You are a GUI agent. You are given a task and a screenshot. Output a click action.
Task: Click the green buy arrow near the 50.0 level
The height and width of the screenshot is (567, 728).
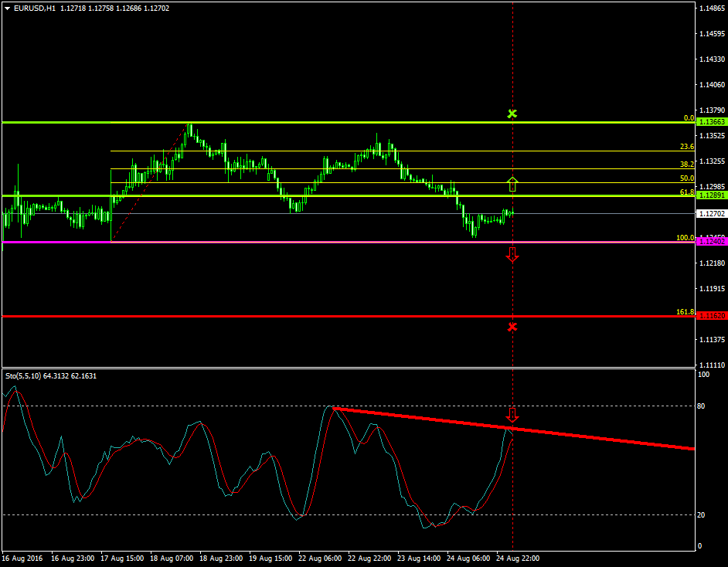click(512, 185)
